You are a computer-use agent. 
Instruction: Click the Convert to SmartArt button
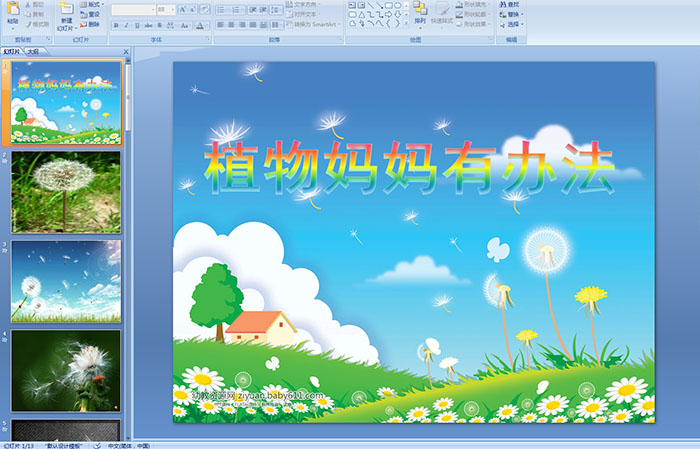319,24
